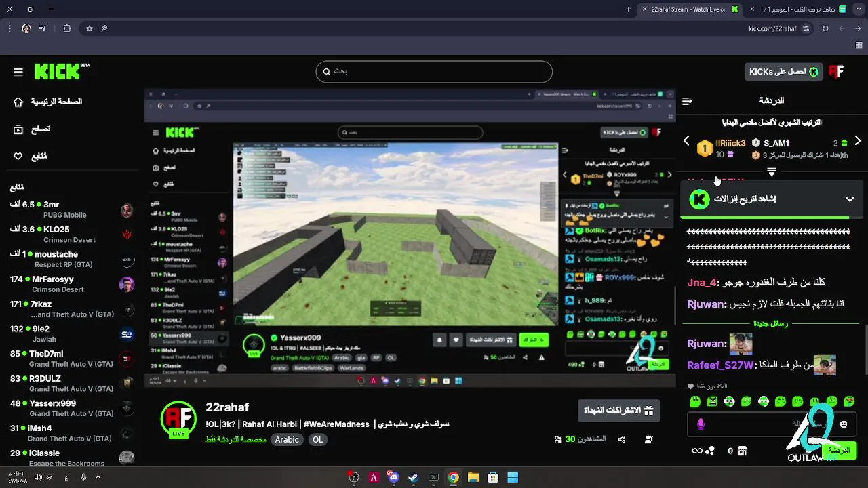Screen dimensions: 868x488
Task: Click the volume icon in system tray
Action: coord(38,477)
